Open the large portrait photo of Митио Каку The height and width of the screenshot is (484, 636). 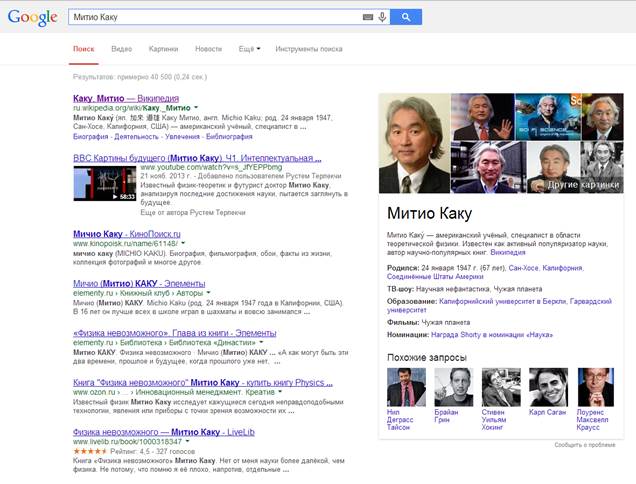[x=414, y=143]
